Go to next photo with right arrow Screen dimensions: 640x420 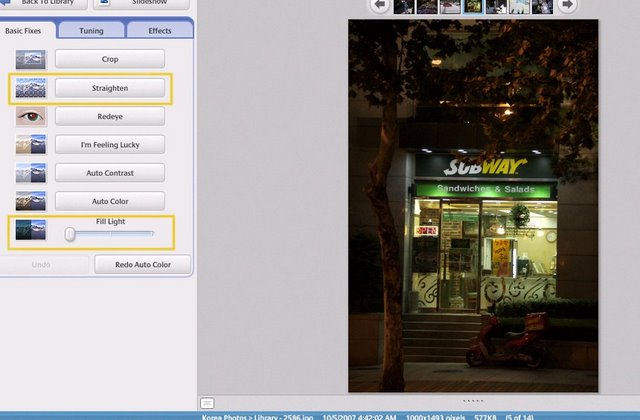point(567,5)
